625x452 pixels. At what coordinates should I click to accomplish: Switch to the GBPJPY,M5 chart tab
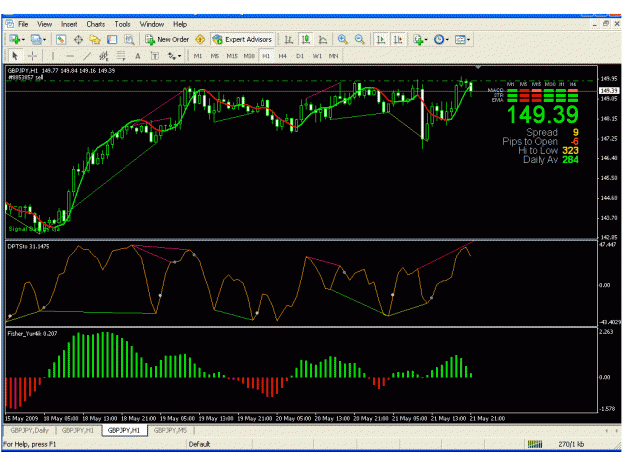click(x=170, y=430)
